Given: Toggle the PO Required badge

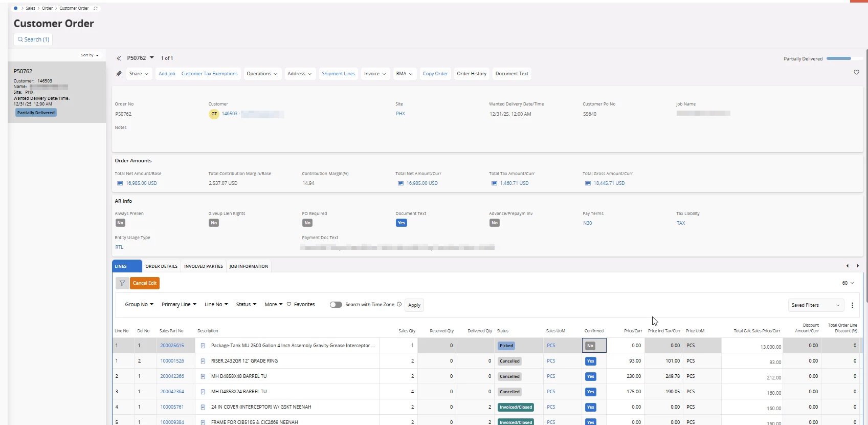Looking at the screenshot, I should coord(307,223).
